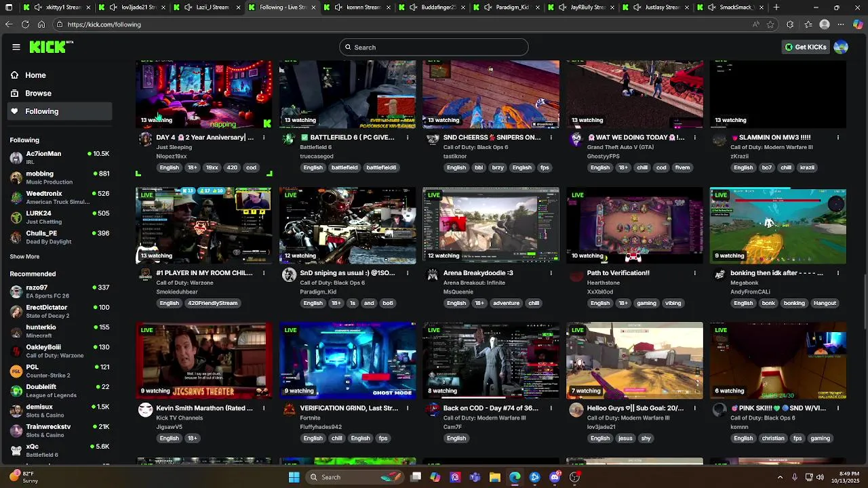Image resolution: width=868 pixels, height=488 pixels.
Task: Open the hamburger sidebar menu
Action: pyautogui.click(x=16, y=47)
